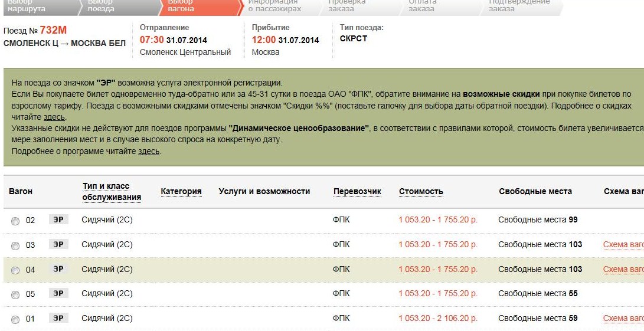Open the Информация о пассажирах step

tap(274, 5)
